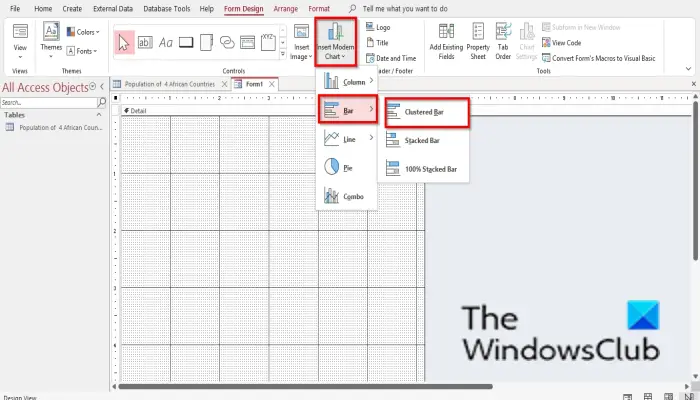Close Population of 4 African Countries tab
Viewport: 700px width, 400px height.
coord(225,84)
